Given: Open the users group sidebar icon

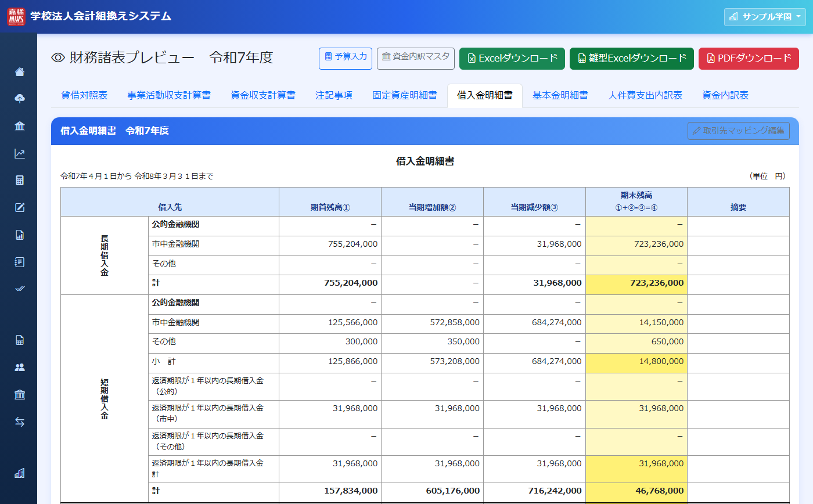Looking at the screenshot, I should pos(20,368).
